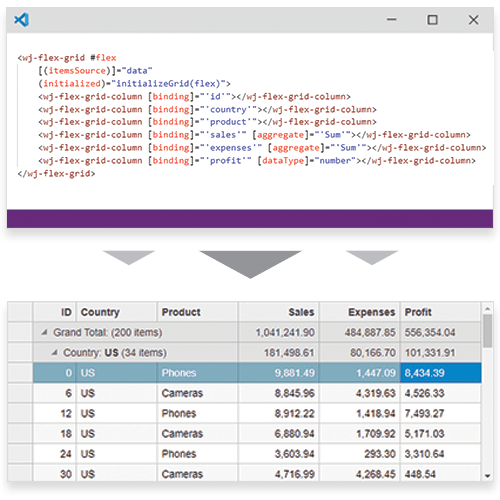This screenshot has width=500, height=500.
Task: Select the 4,716.99 sales cell
Action: pyautogui.click(x=278, y=473)
